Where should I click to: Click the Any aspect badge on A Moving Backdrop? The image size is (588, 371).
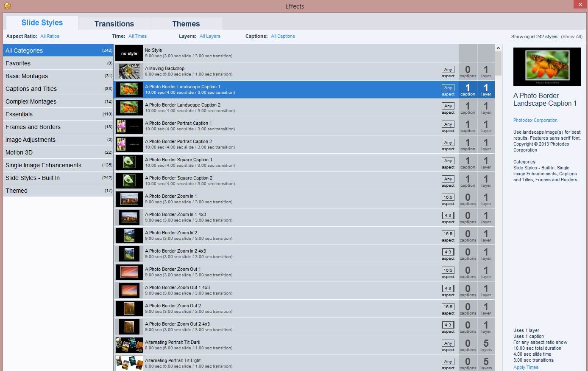[448, 71]
